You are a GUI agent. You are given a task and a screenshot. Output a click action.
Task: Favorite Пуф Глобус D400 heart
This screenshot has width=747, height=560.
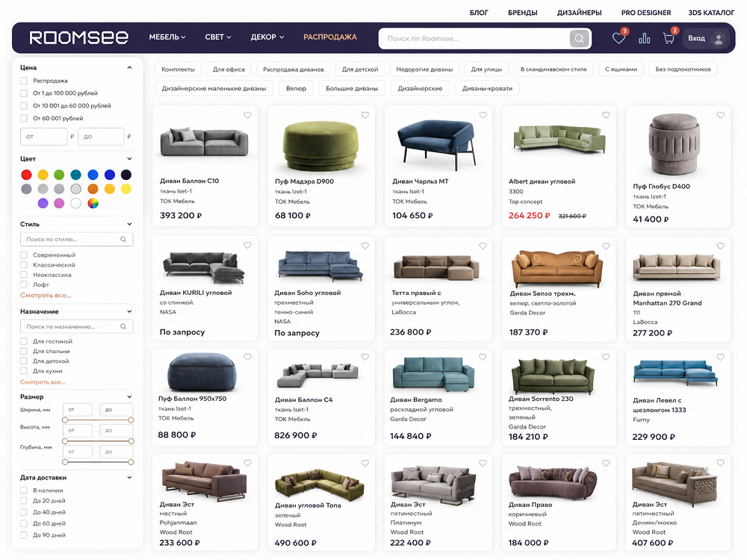pyautogui.click(x=720, y=115)
